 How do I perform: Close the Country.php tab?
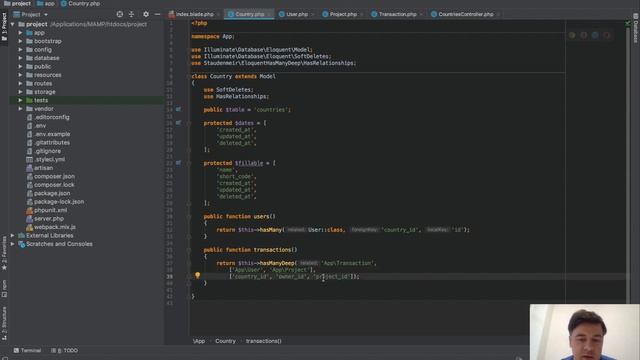[269, 14]
